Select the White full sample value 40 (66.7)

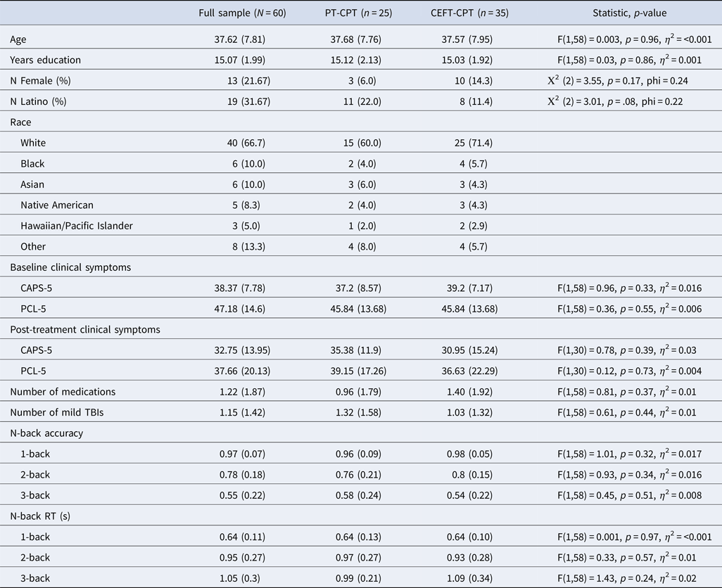246,143
